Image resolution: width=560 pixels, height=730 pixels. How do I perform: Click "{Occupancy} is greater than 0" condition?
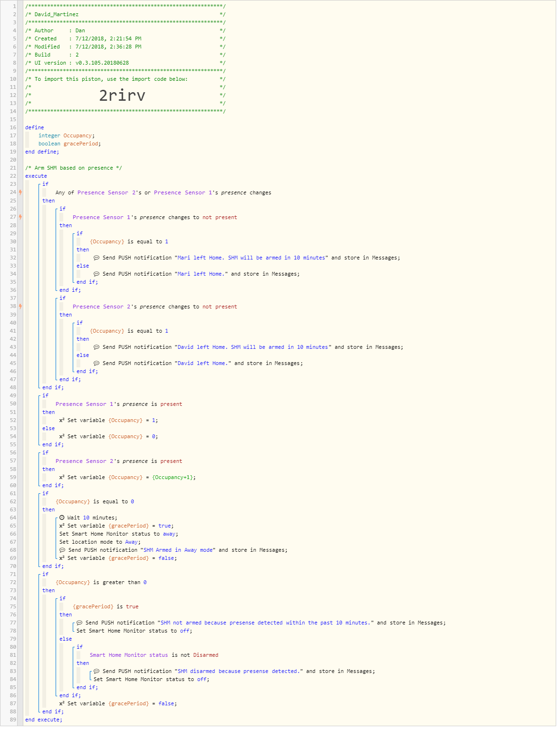101,582
